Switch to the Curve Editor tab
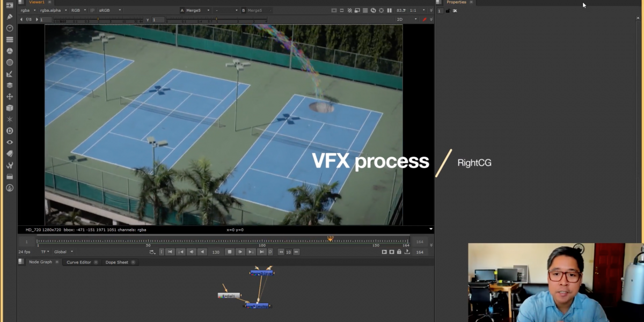 click(x=78, y=262)
